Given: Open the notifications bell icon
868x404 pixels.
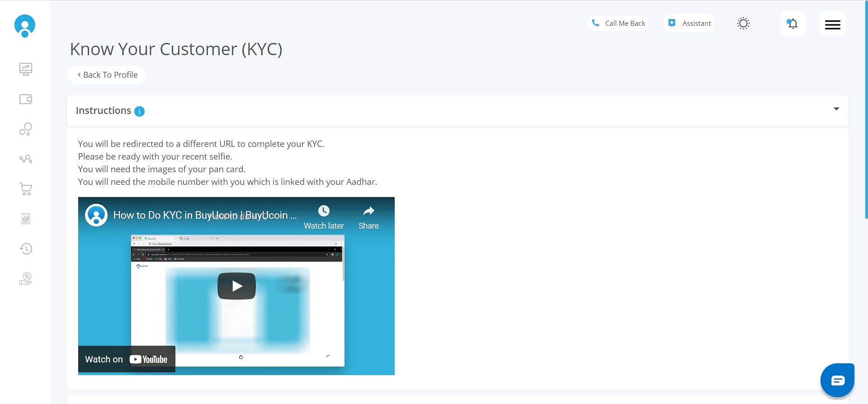Looking at the screenshot, I should click(x=793, y=23).
